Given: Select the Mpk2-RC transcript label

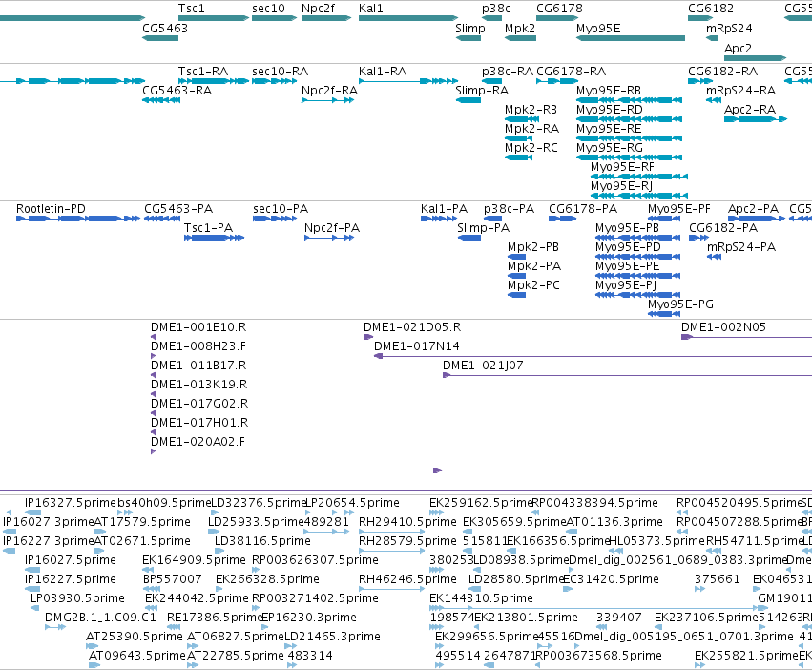Looking at the screenshot, I should point(531,148).
